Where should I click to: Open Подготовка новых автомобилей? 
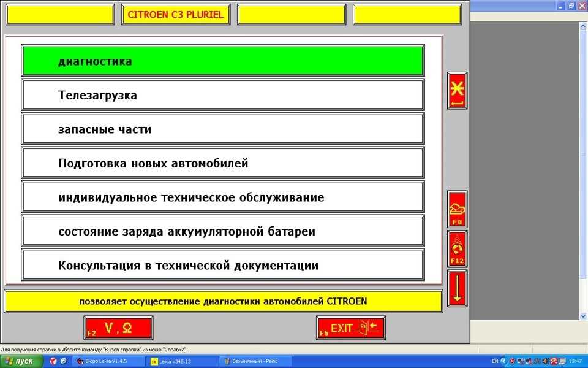[x=223, y=163]
